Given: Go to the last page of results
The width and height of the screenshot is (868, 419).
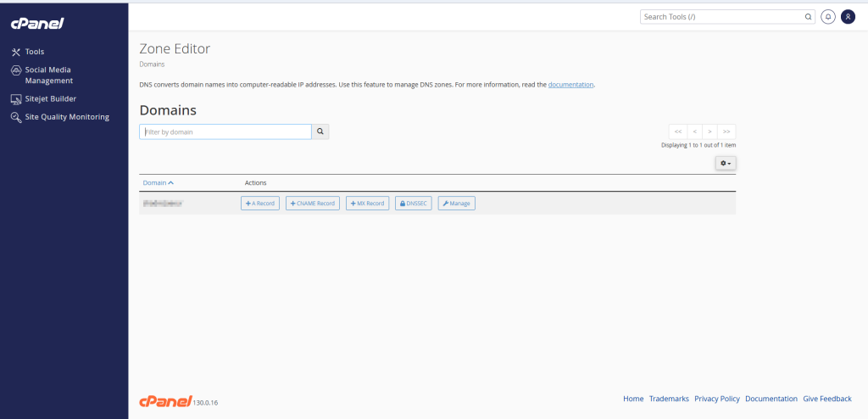Looking at the screenshot, I should 726,131.
